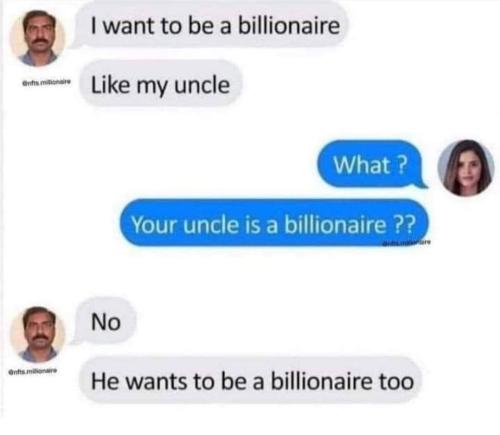Tap the 'Your uncle is a billionaire ??' bubble
Image resolution: width=500 pixels, height=435 pixels.
[274, 224]
